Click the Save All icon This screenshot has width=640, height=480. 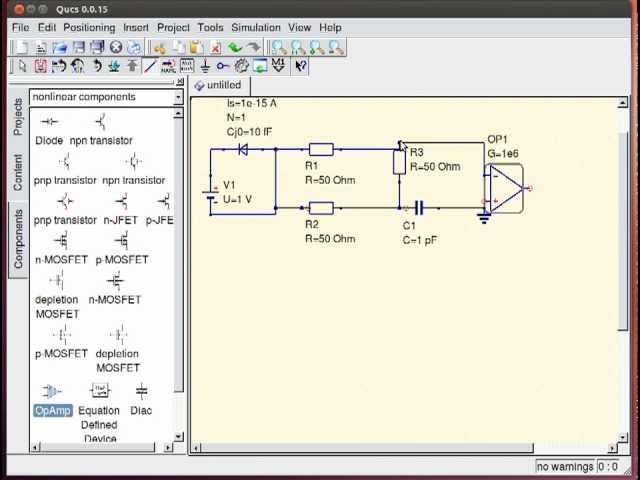click(97, 48)
